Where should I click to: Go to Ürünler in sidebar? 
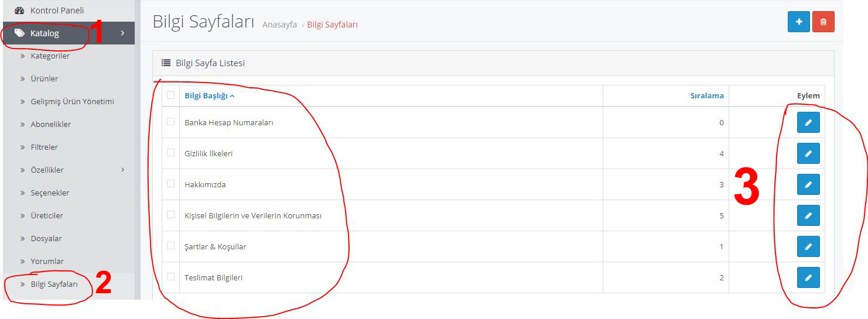point(44,78)
